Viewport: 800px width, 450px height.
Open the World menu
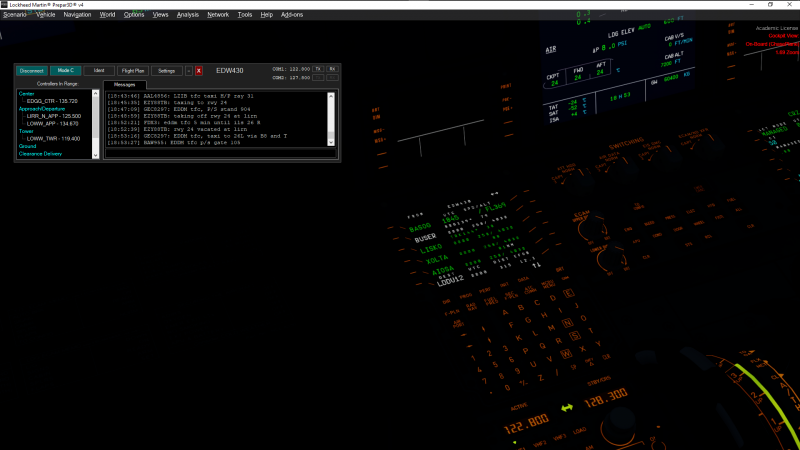click(x=107, y=15)
